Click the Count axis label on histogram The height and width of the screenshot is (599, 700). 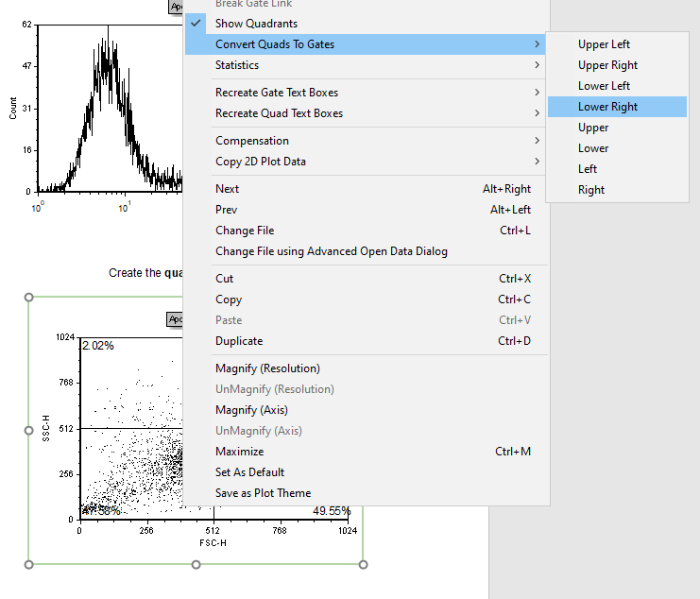click(x=13, y=109)
